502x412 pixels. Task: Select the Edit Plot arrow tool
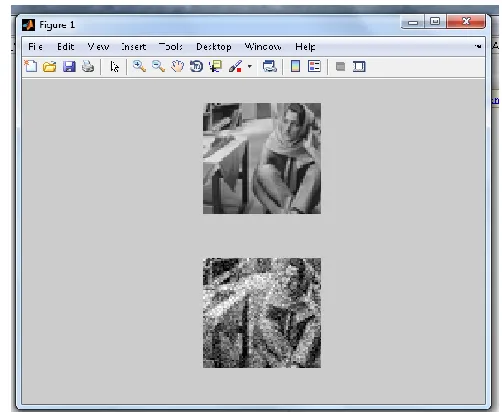114,67
